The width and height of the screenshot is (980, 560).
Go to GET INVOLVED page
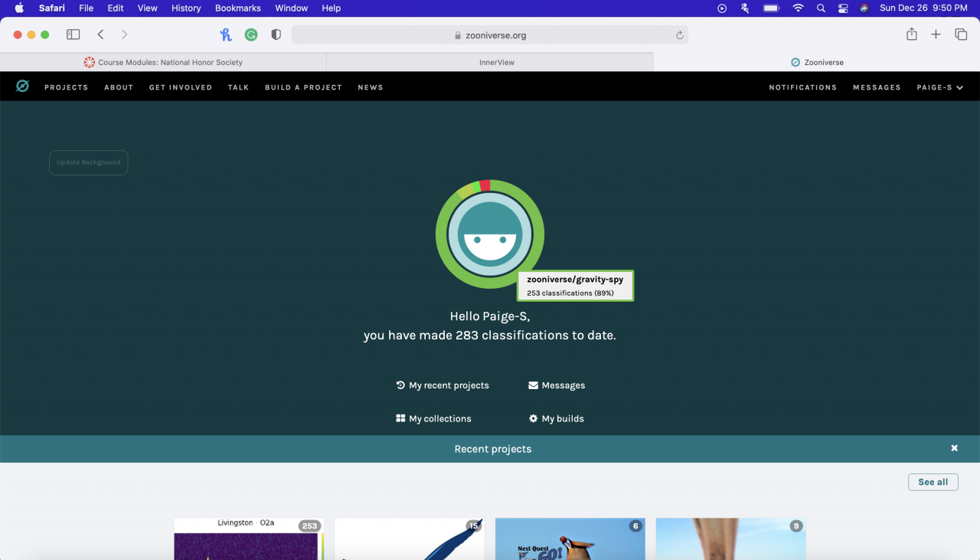(181, 87)
